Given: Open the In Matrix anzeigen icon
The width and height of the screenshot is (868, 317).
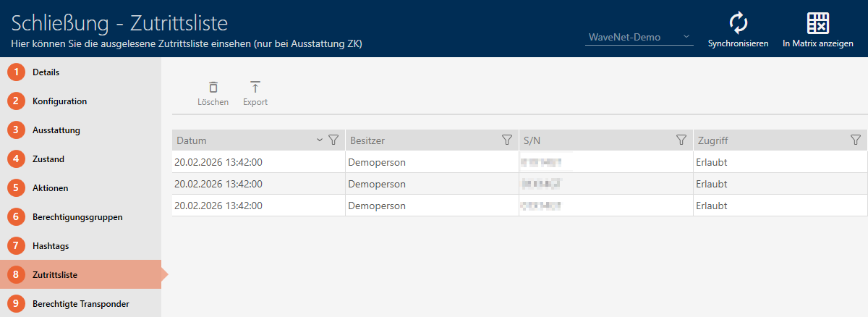Looking at the screenshot, I should click(817, 23).
